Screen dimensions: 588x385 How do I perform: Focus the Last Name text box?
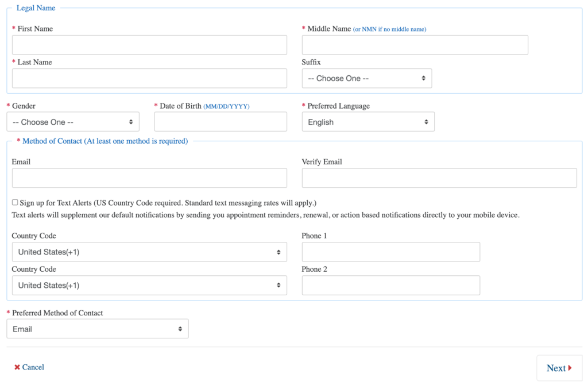point(149,78)
